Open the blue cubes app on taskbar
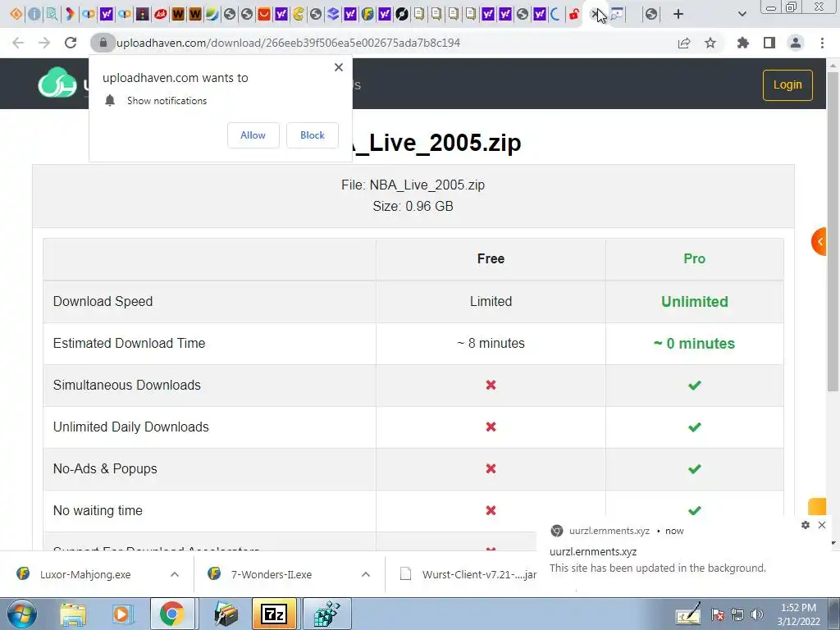Screen dimensions: 840x630 pos(327,614)
